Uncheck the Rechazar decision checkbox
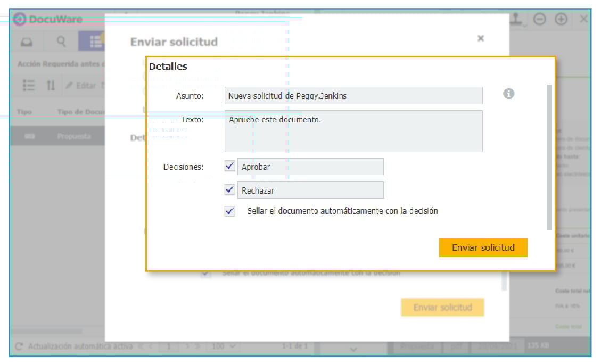 tap(230, 190)
